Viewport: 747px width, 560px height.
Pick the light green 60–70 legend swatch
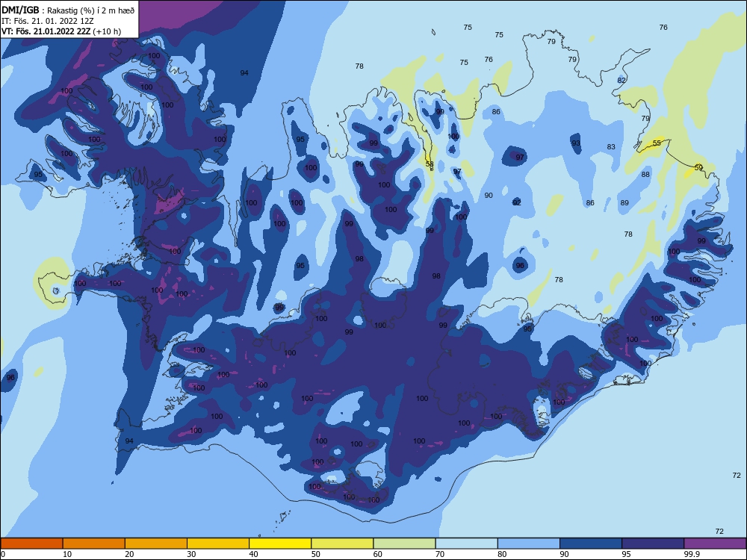404,544
